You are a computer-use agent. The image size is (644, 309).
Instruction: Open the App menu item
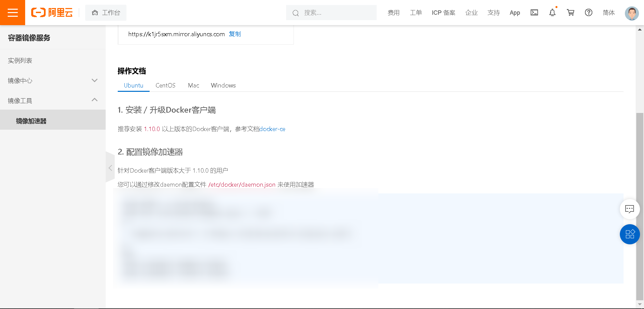click(x=515, y=13)
